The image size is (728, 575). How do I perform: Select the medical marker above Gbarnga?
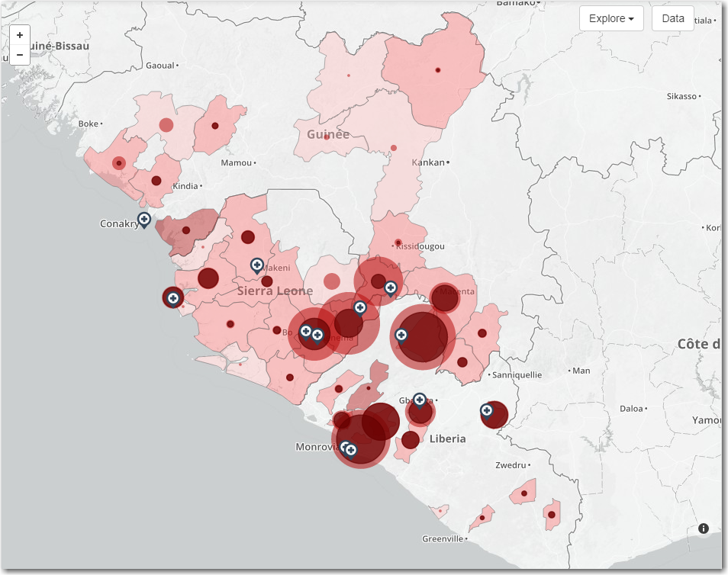click(x=419, y=400)
